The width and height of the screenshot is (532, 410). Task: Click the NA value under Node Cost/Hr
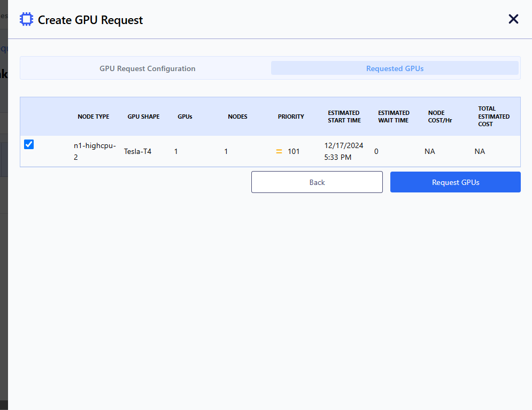pos(429,152)
